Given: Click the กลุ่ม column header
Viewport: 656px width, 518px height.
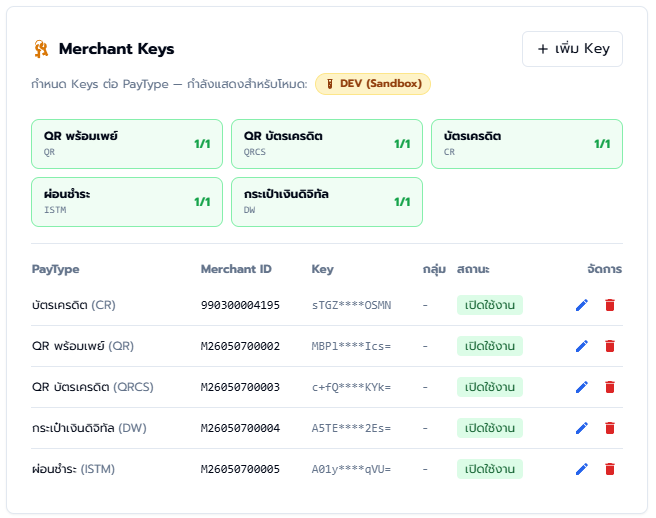Looking at the screenshot, I should (434, 269).
